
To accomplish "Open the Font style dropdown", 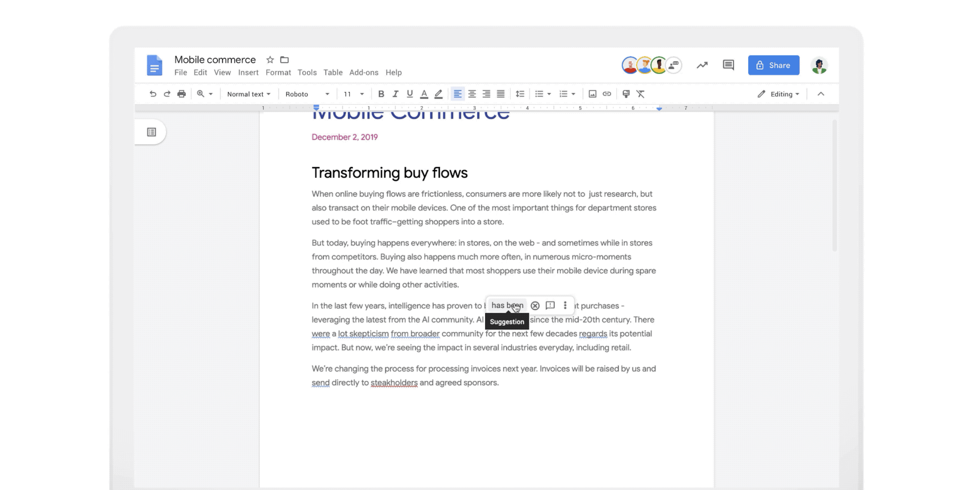I will tap(306, 93).
